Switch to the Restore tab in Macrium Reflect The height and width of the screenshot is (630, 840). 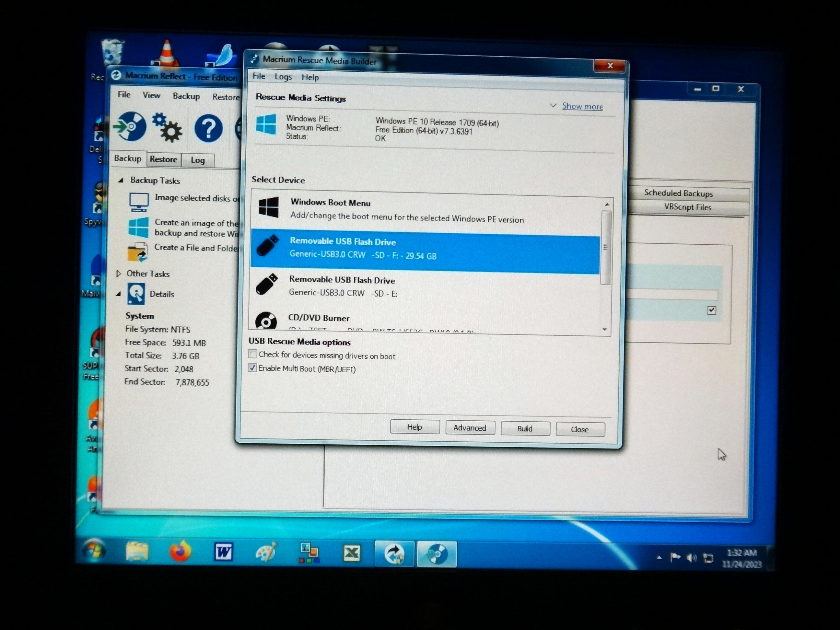click(163, 159)
